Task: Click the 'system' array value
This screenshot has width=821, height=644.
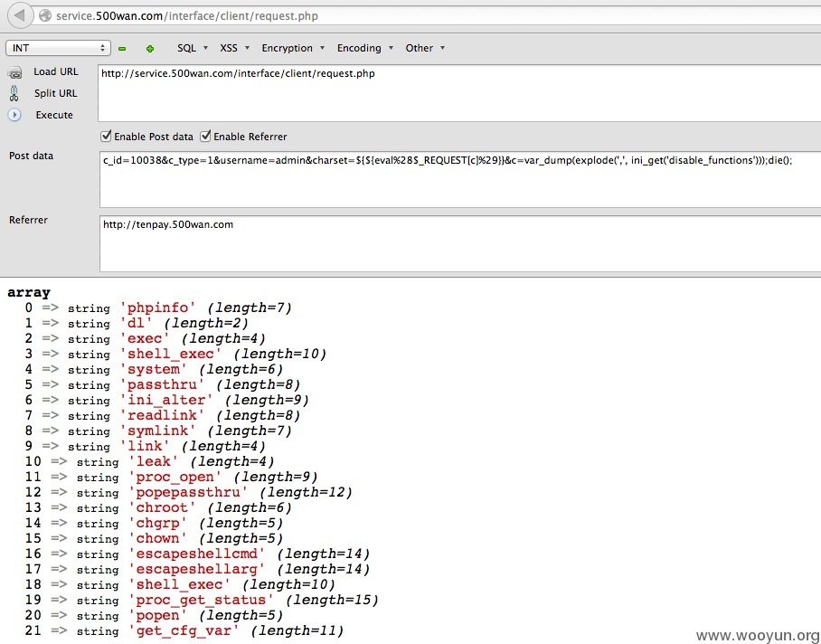Action: pos(154,369)
